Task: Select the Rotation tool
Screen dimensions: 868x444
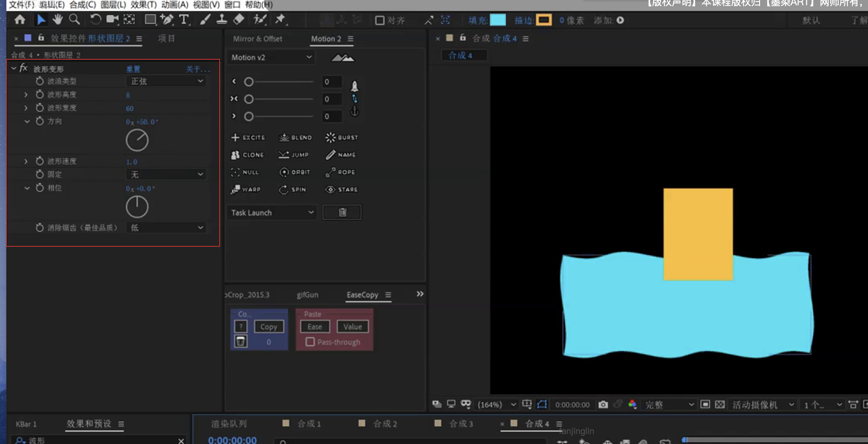Action: tap(95, 19)
